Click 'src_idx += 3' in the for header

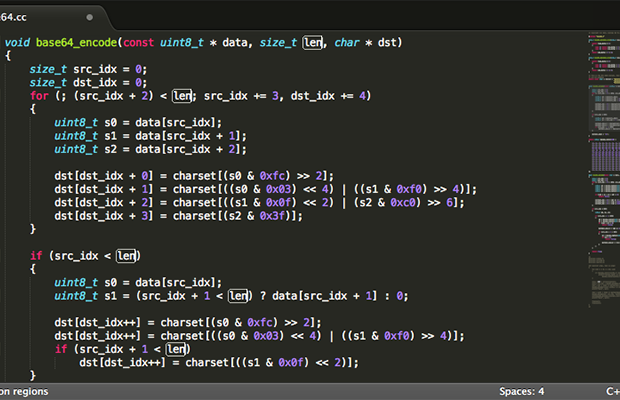click(241, 96)
